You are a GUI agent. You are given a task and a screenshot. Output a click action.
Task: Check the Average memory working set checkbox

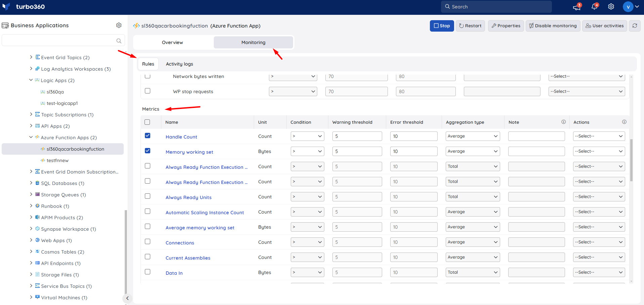coord(148,226)
